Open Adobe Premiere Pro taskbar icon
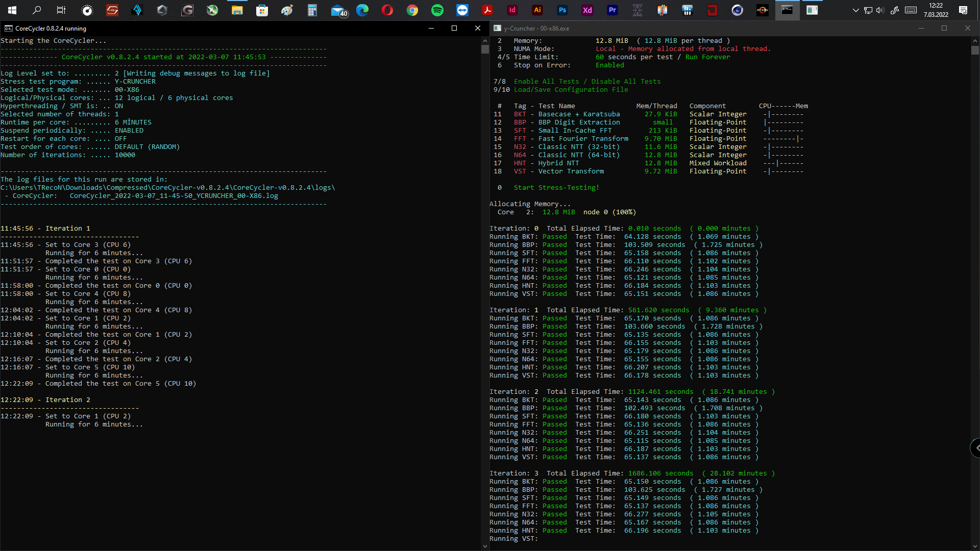 click(612, 10)
